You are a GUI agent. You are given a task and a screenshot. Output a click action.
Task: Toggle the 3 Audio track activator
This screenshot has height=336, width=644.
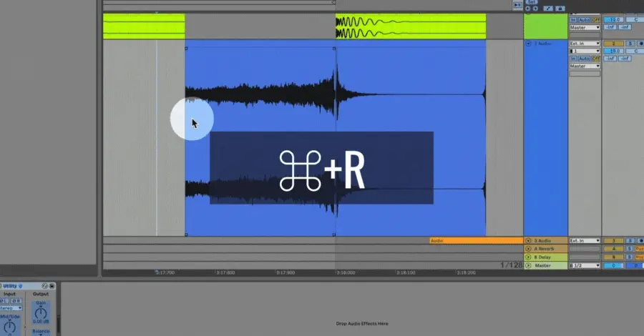[614, 241]
